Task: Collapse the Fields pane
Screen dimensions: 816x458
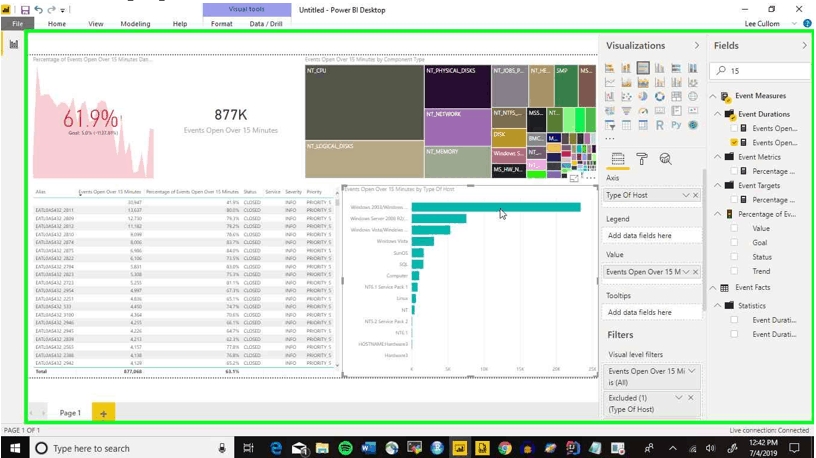Action: 805,45
